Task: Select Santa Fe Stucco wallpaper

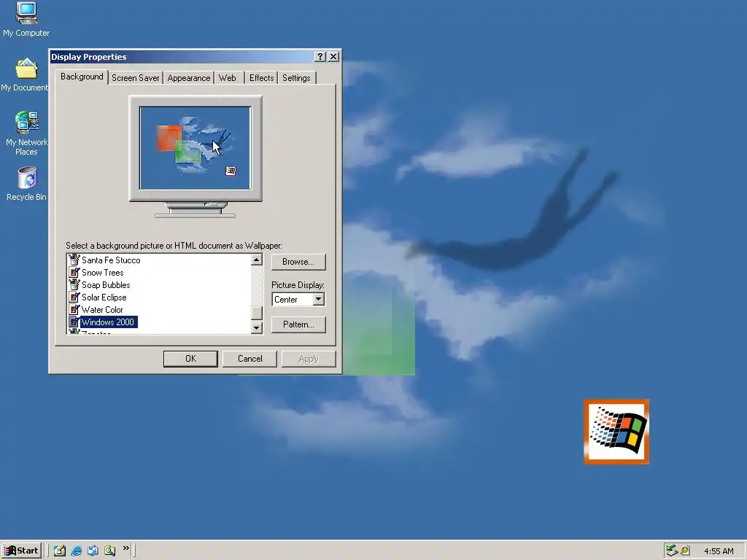Action: pyautogui.click(x=111, y=260)
